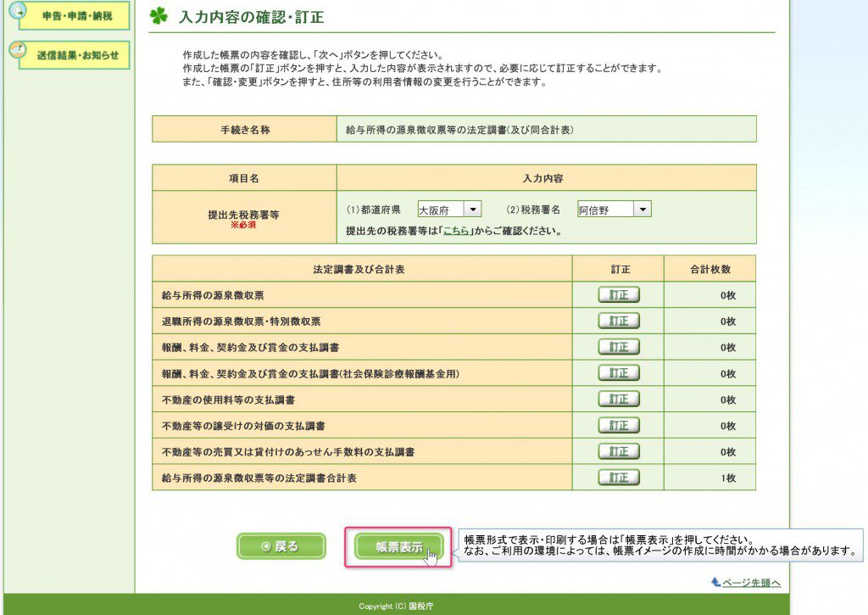868x615 pixels.
Task: Click 訂正 for 不動産の使用料等の支払調書
Action: (619, 399)
